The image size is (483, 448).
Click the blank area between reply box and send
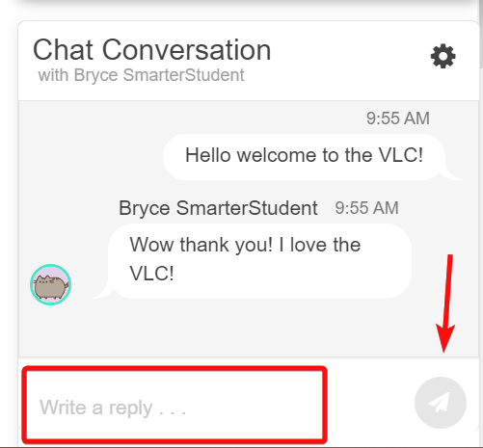click(x=370, y=403)
